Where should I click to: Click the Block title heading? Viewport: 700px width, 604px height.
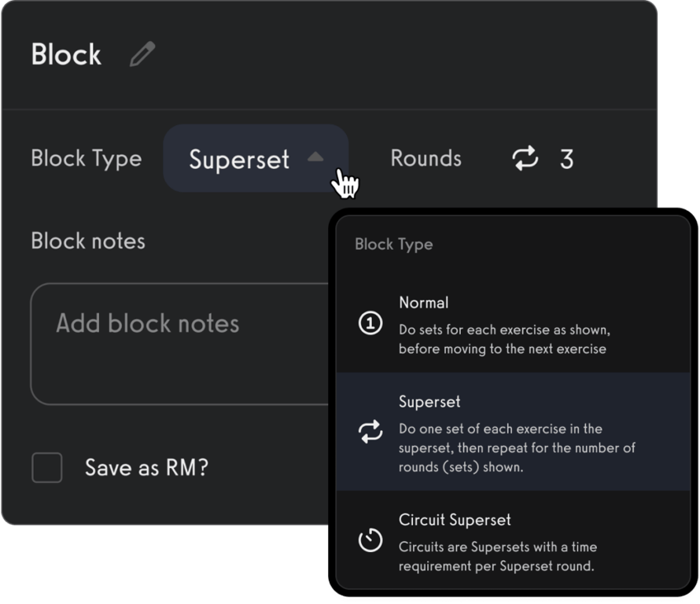tap(66, 55)
